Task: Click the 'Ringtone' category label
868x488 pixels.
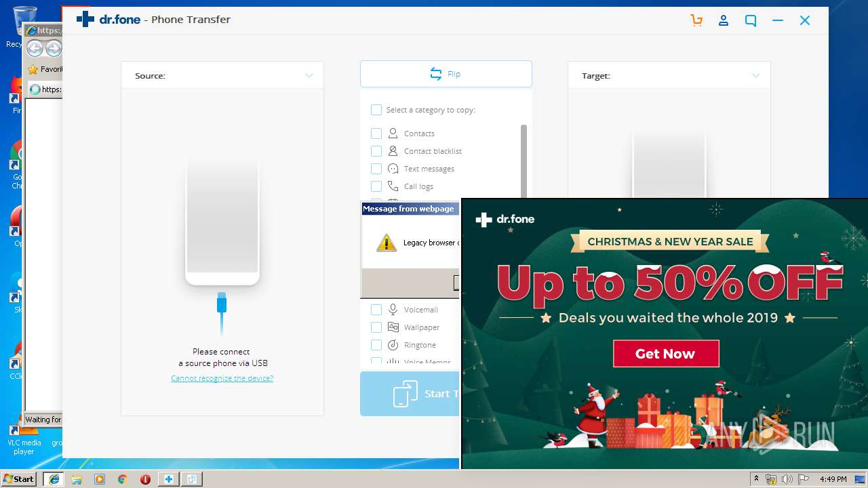Action: [x=420, y=345]
